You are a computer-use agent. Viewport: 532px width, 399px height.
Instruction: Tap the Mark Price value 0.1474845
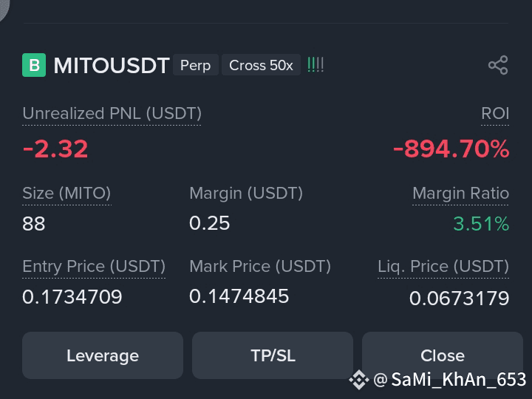tap(239, 296)
